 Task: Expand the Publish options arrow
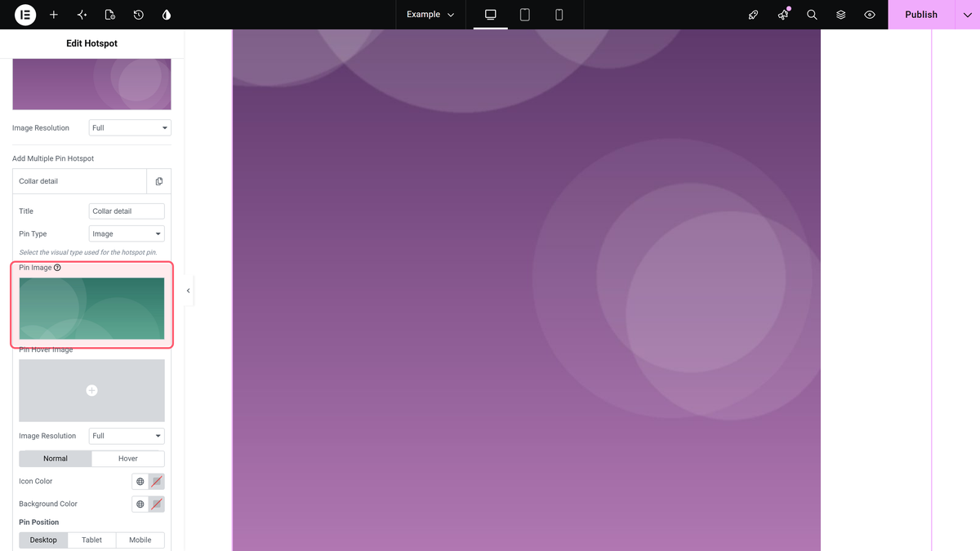[967, 15]
